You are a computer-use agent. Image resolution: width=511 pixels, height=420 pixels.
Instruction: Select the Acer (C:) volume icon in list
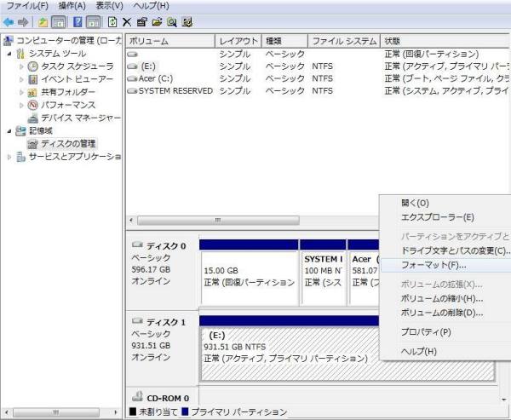click(x=132, y=78)
